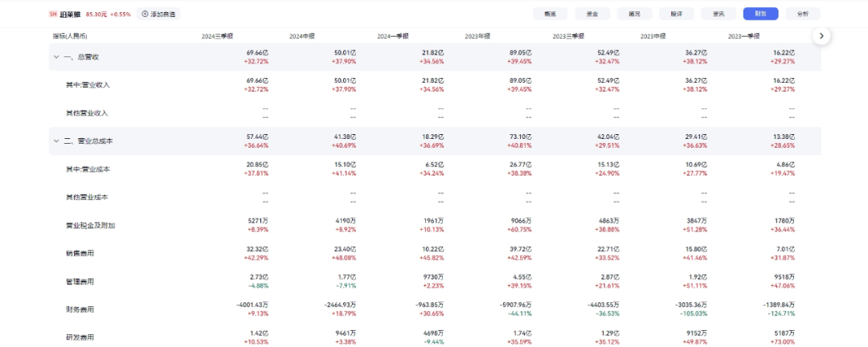The image size is (868, 347).
Task: Collapse the 一、总营收 section
Action: pos(56,56)
